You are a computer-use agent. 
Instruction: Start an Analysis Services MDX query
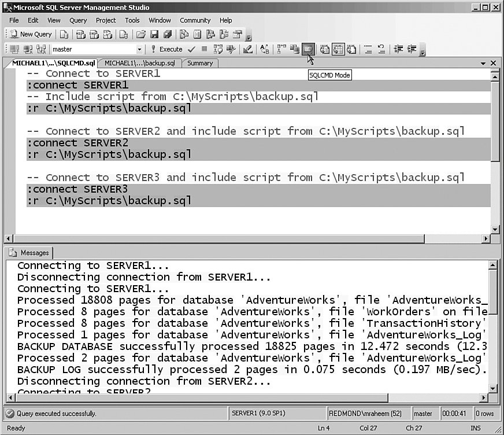point(81,35)
